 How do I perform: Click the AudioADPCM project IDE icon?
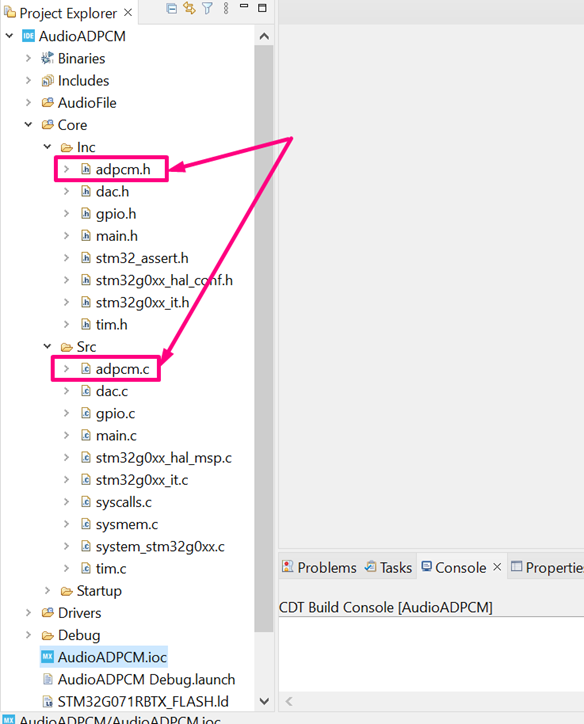pyautogui.click(x=28, y=36)
